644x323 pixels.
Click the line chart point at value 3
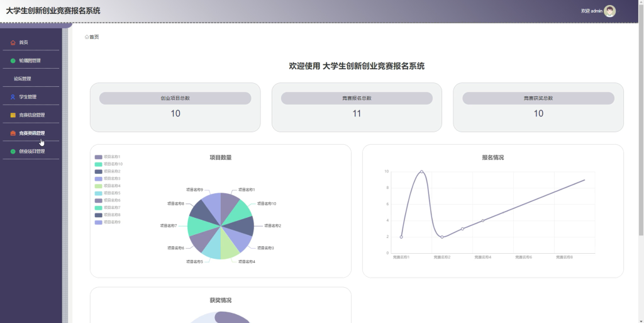pyautogui.click(x=462, y=229)
